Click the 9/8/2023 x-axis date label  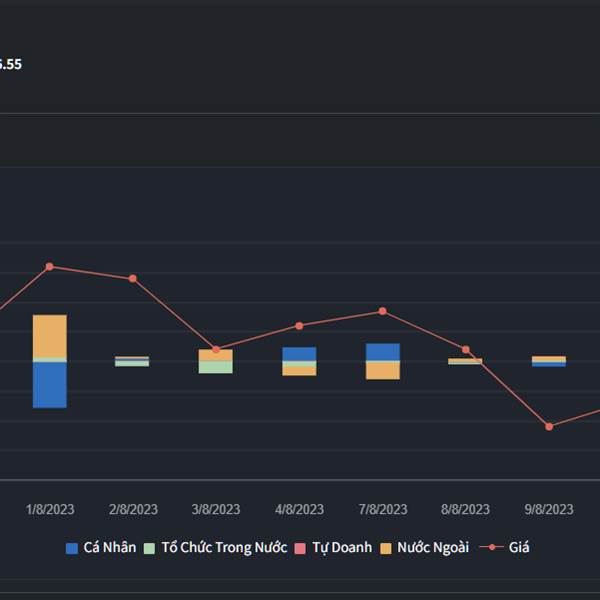coord(549,509)
